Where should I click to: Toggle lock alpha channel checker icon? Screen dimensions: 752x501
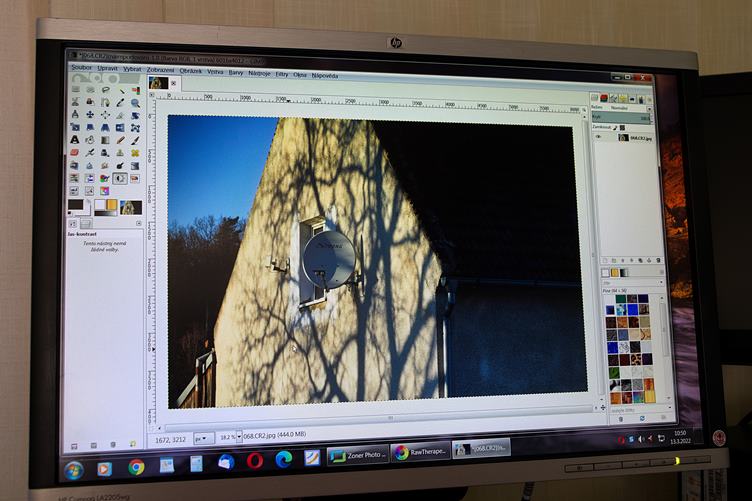[x=623, y=128]
